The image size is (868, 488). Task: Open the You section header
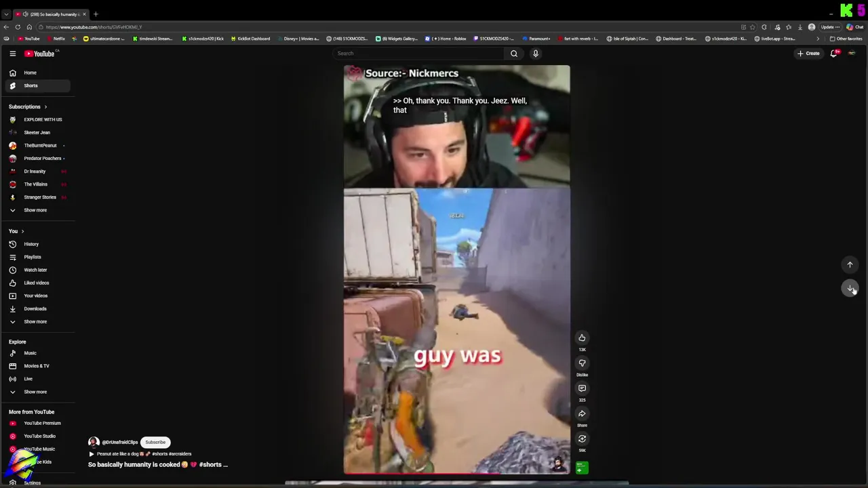pyautogui.click(x=16, y=231)
